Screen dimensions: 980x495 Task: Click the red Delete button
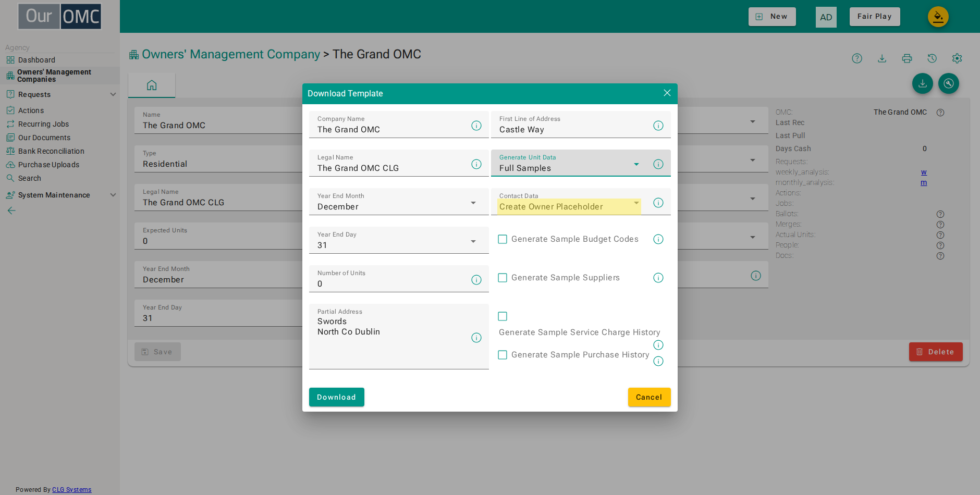pos(936,352)
